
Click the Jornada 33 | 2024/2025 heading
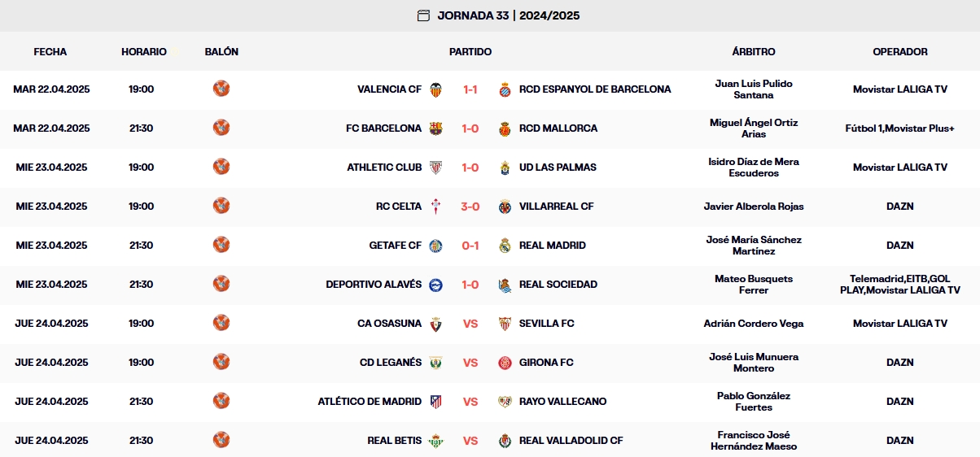pos(509,15)
